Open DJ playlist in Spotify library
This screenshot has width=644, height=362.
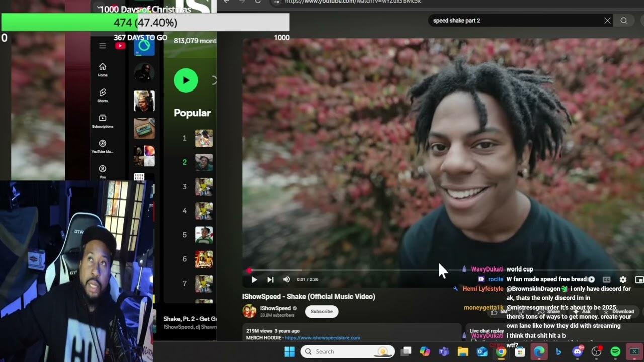pos(144,47)
